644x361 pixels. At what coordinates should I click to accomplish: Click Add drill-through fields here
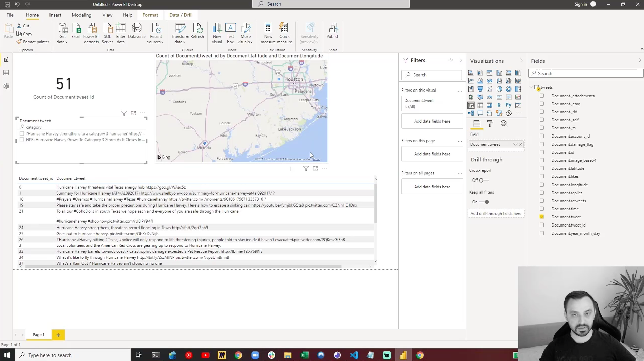[496, 213]
